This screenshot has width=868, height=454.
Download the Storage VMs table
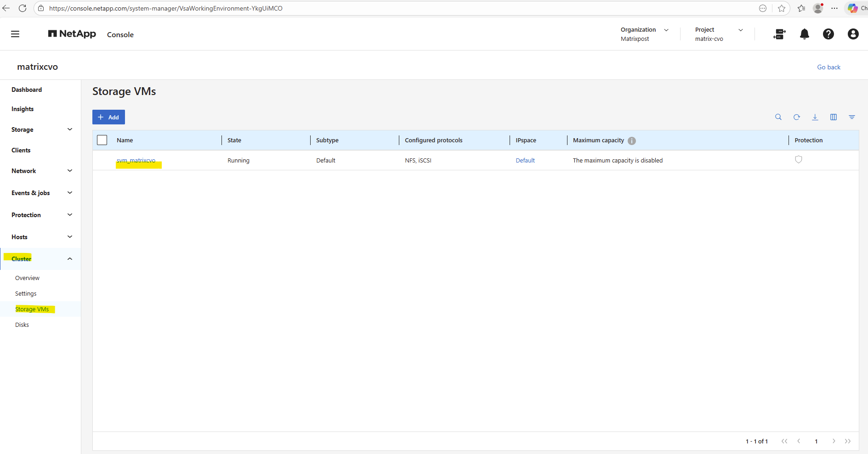pyautogui.click(x=815, y=117)
